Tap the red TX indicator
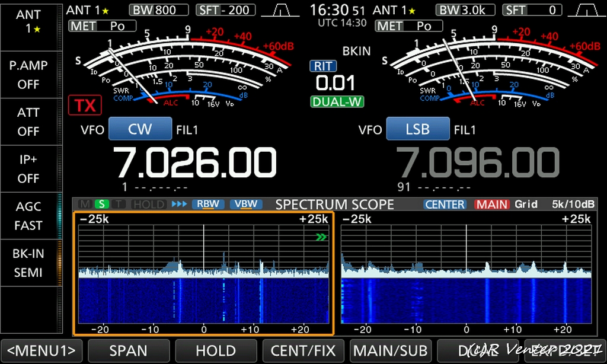Screen dimensions: 607x364 pos(85,106)
